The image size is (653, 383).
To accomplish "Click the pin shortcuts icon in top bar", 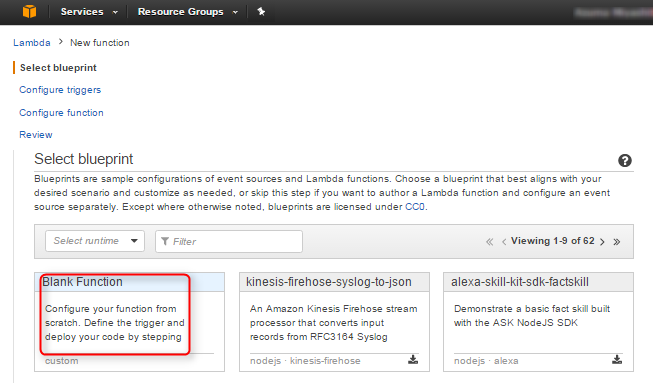I will coord(261,12).
